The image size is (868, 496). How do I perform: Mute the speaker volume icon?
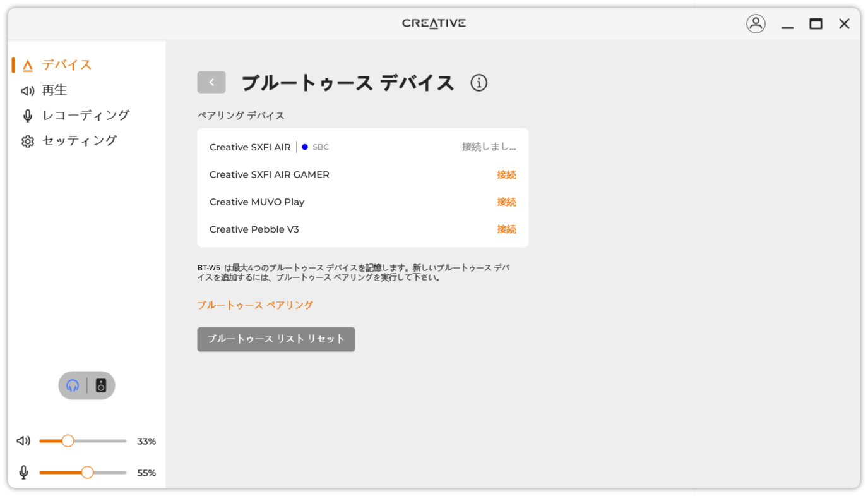pos(23,441)
